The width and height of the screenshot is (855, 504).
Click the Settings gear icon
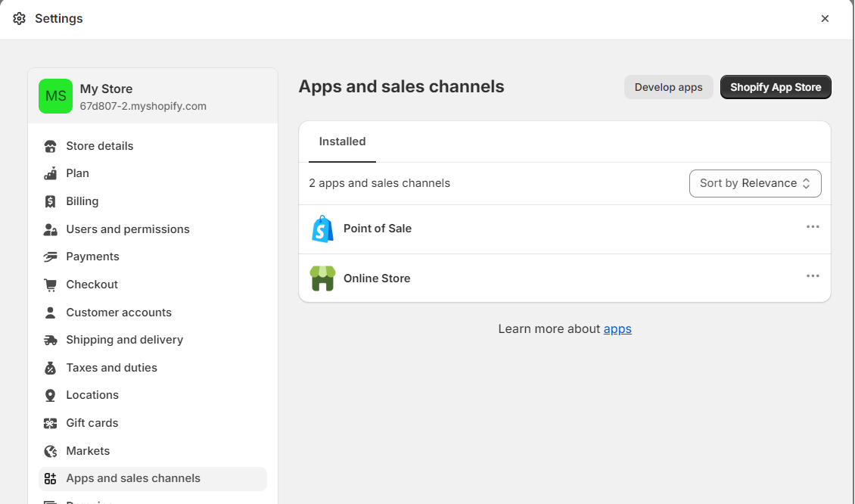pyautogui.click(x=19, y=19)
